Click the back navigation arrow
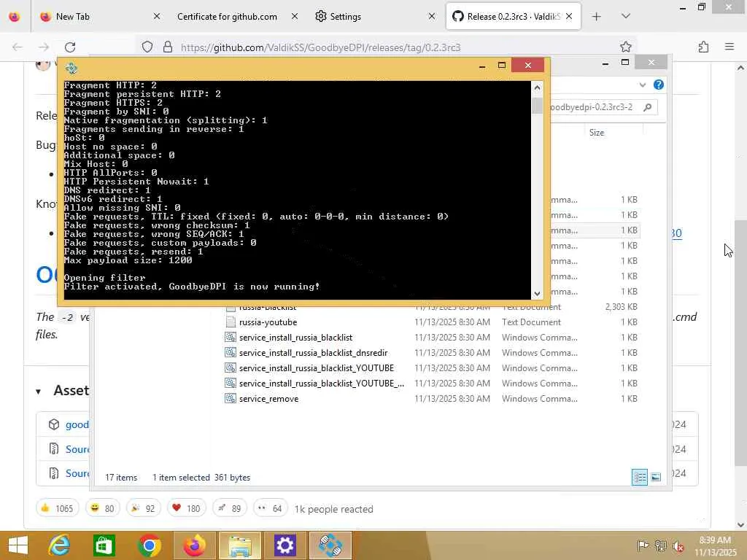This screenshot has height=560, width=747. click(x=18, y=47)
